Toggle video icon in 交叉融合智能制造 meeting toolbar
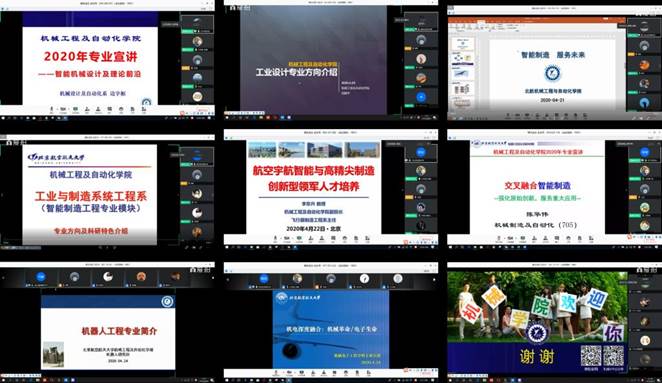 (510, 239)
